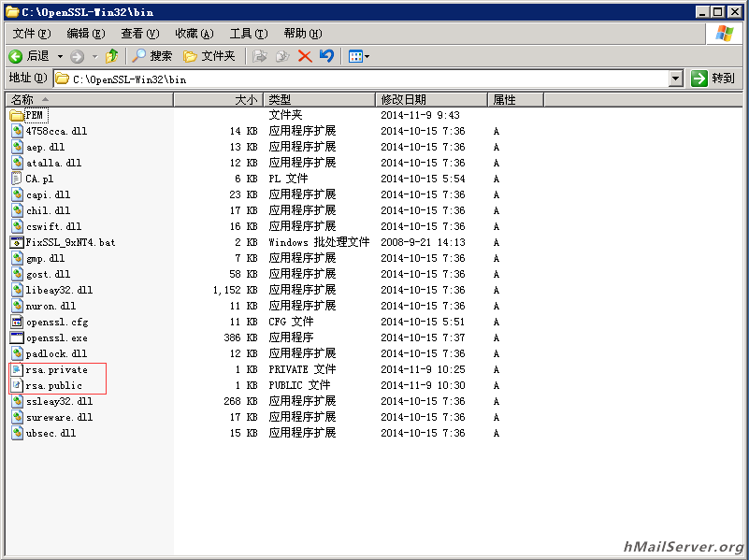Open the Views dropdown in toolbar
749x560 pixels.
click(x=359, y=56)
